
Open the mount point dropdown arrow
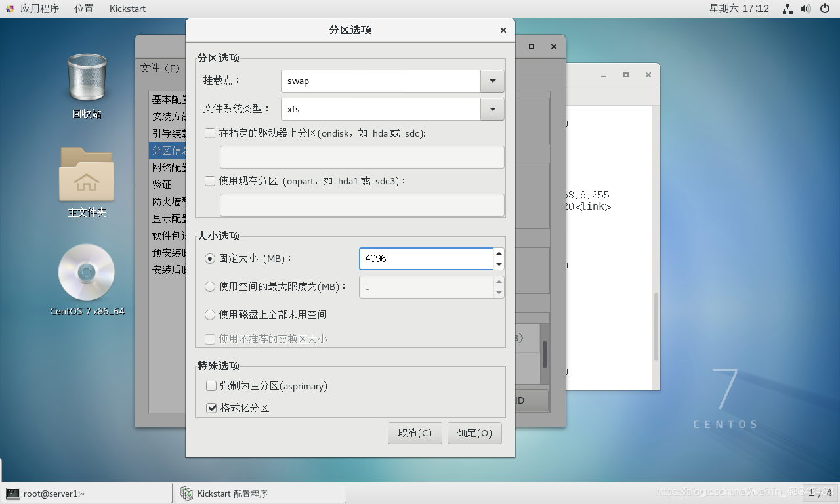tap(492, 81)
